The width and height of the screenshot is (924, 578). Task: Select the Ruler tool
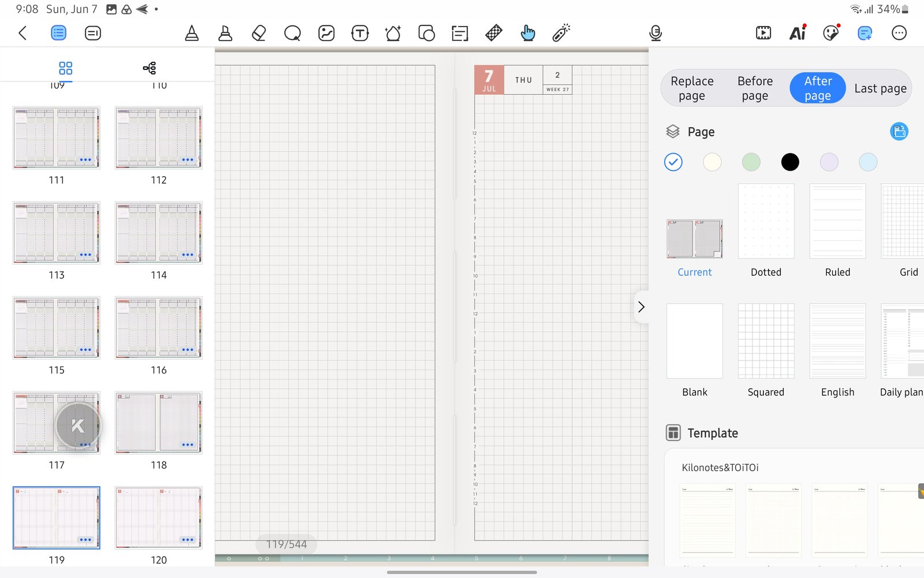[494, 33]
